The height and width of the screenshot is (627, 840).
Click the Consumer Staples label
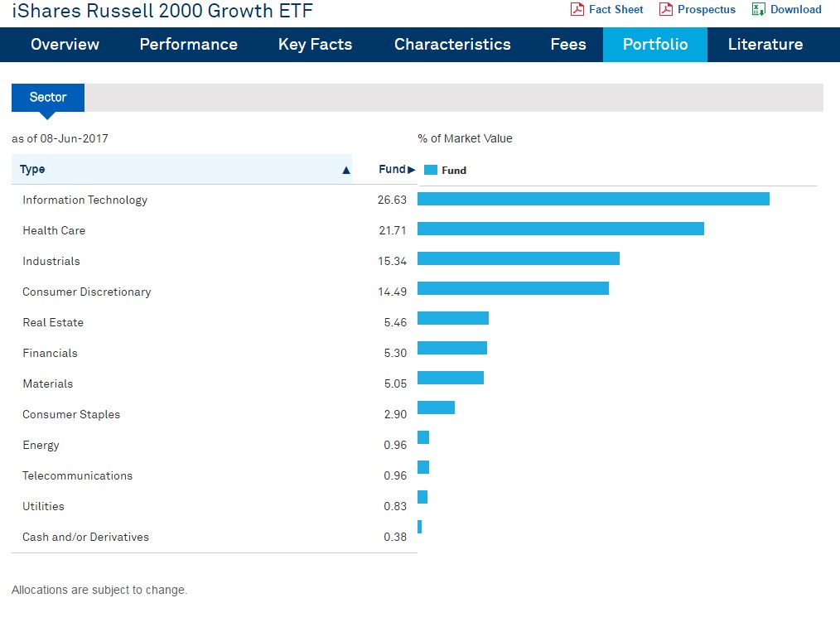pos(71,414)
